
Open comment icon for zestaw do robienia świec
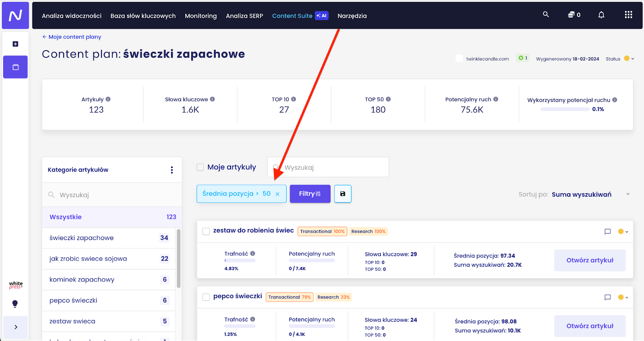coord(608,231)
